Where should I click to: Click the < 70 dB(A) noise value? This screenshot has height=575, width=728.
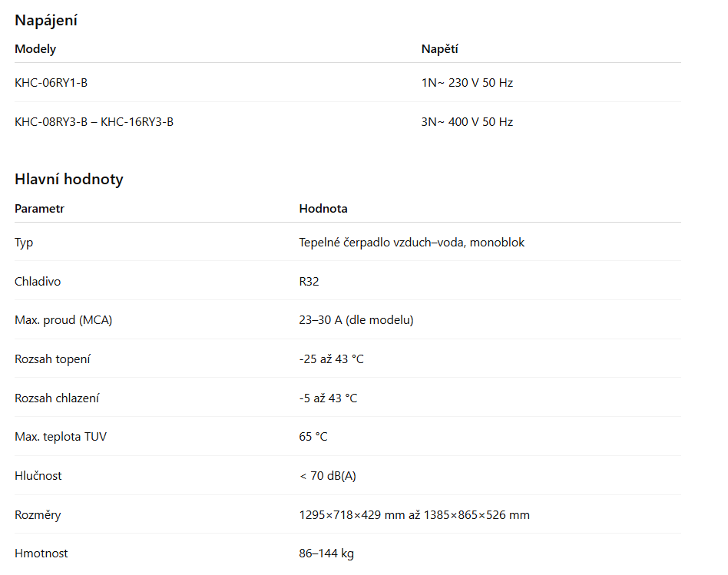tap(327, 476)
